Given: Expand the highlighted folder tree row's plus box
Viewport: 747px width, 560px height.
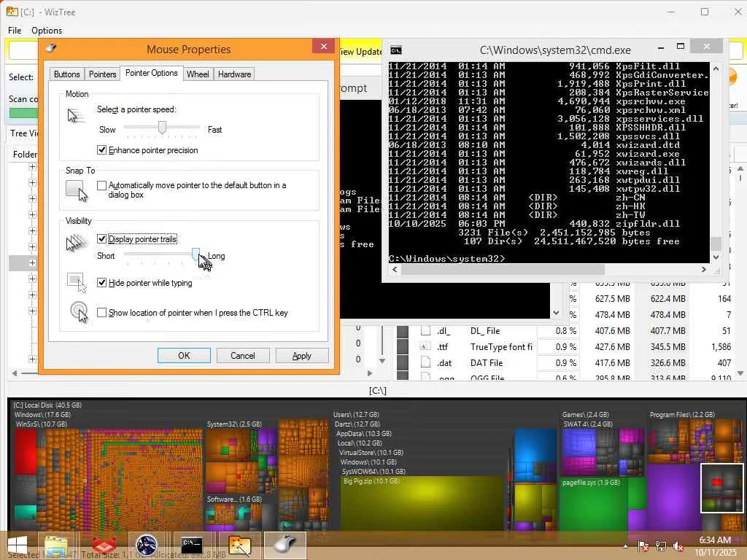Looking at the screenshot, I should (x=32, y=262).
